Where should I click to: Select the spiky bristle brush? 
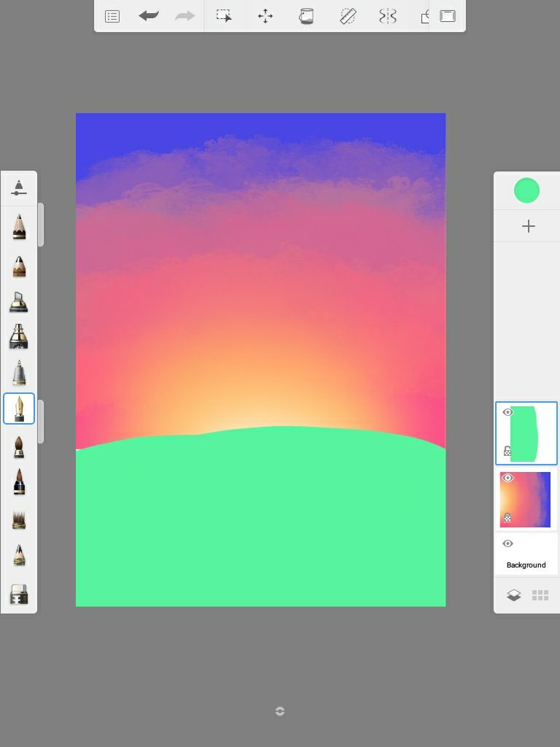pyautogui.click(x=19, y=519)
